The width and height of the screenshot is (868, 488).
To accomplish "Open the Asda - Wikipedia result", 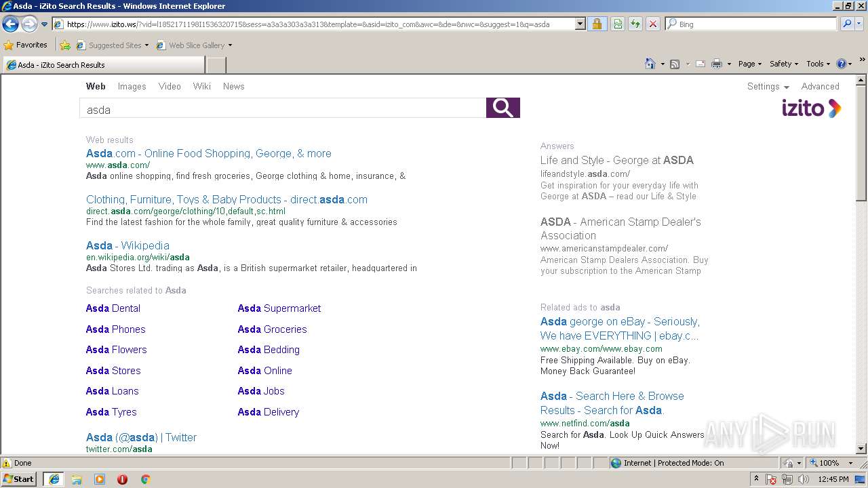I will [x=127, y=246].
